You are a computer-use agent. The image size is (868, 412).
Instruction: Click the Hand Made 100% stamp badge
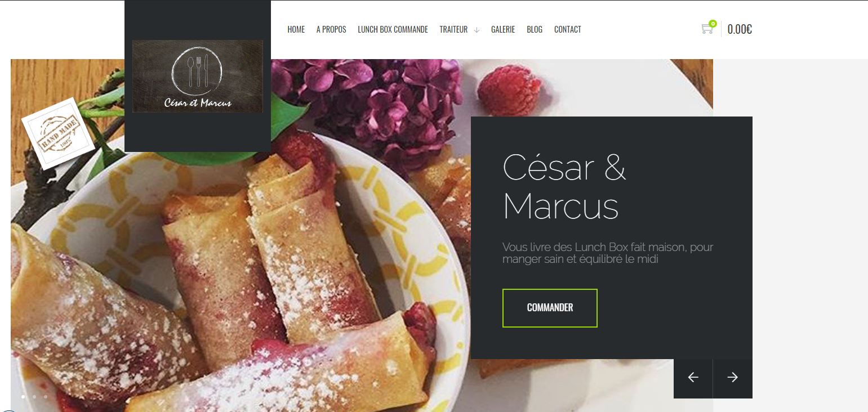click(x=58, y=134)
